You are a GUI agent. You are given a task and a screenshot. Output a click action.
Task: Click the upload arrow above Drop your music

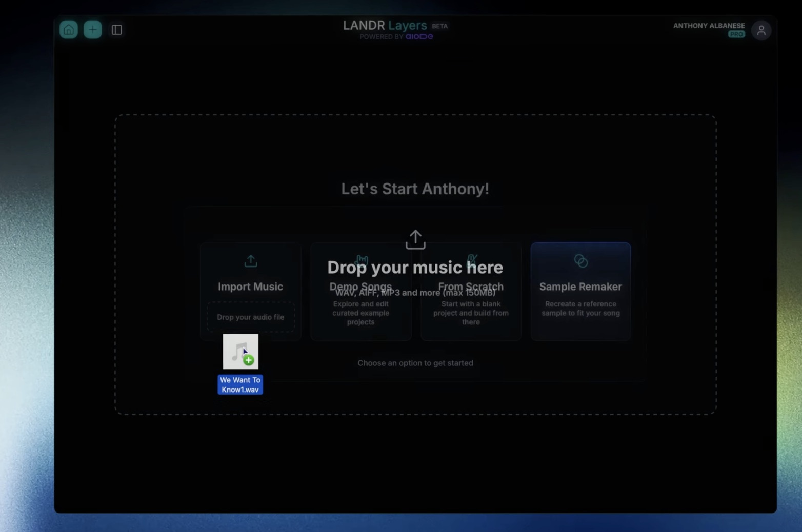point(415,239)
